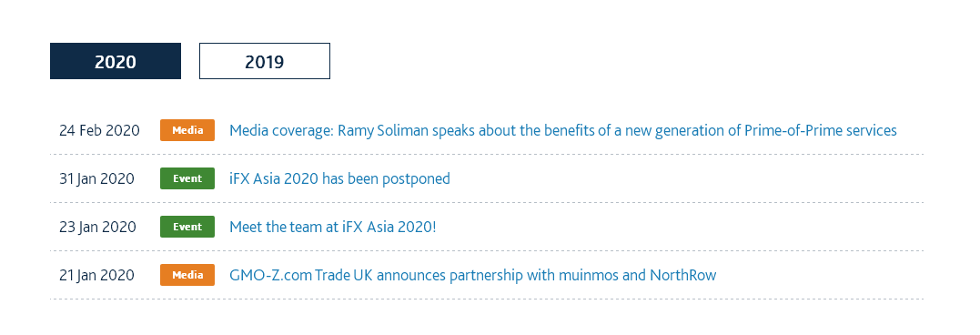The height and width of the screenshot is (335, 980).
Task: Click the green Event badge for 31 Jan
Action: (187, 178)
